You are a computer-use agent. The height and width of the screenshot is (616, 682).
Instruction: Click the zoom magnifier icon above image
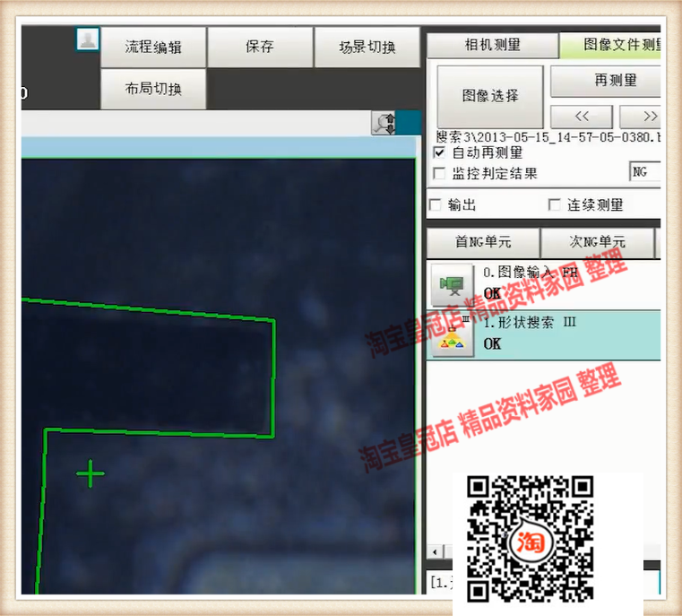tap(384, 124)
